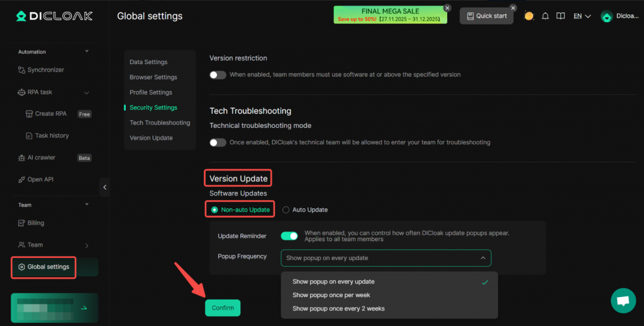Image resolution: width=644 pixels, height=326 pixels.
Task: Open Billing in the sidebar
Action: (36, 223)
